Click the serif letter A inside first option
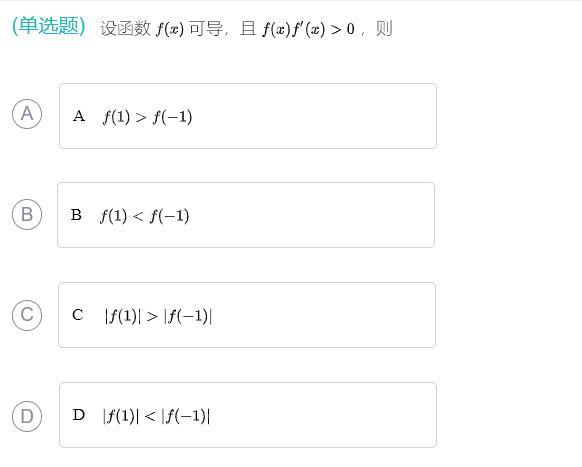This screenshot has width=582, height=467. (x=79, y=116)
